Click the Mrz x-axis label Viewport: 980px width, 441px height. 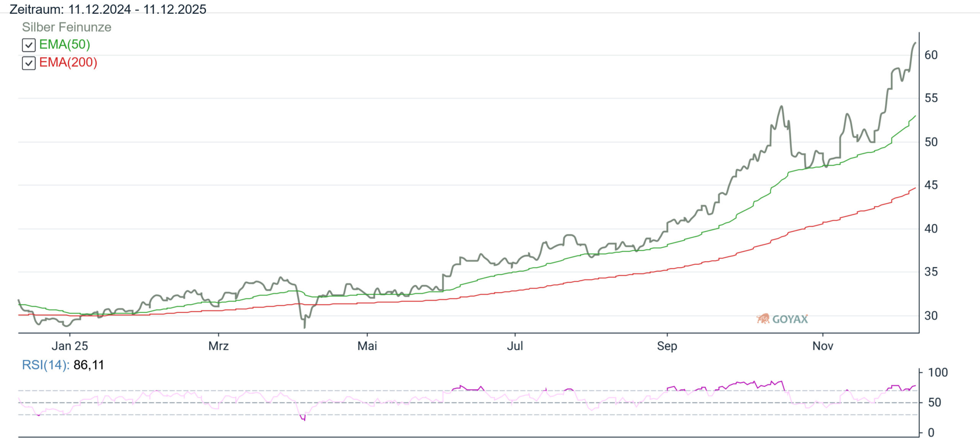click(218, 346)
